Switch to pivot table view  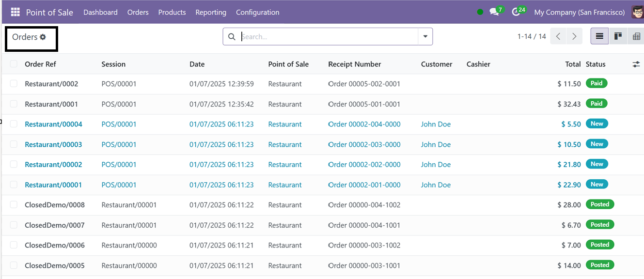click(x=636, y=36)
